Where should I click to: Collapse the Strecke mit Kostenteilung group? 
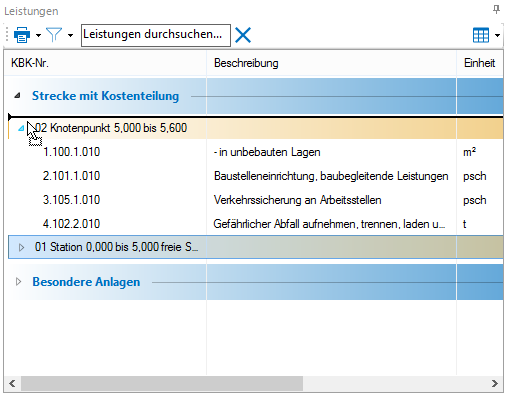click(18, 96)
